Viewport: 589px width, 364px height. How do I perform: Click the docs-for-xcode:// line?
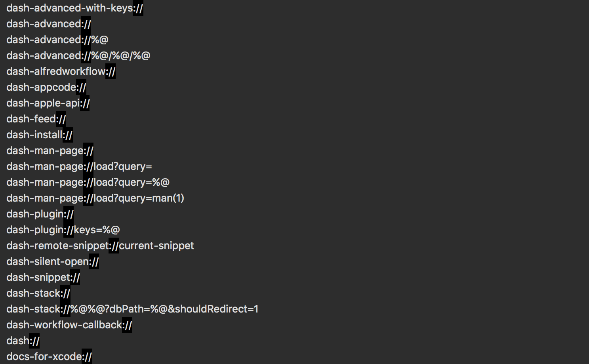click(49, 356)
